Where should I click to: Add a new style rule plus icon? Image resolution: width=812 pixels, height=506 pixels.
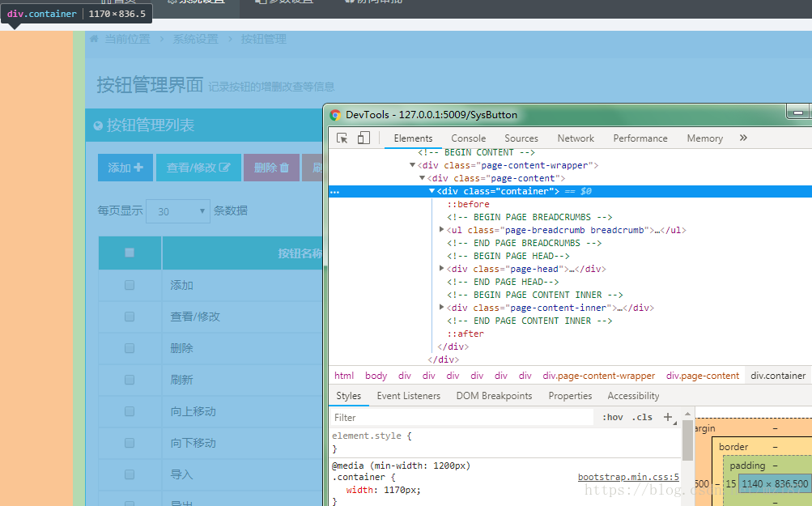pos(668,417)
